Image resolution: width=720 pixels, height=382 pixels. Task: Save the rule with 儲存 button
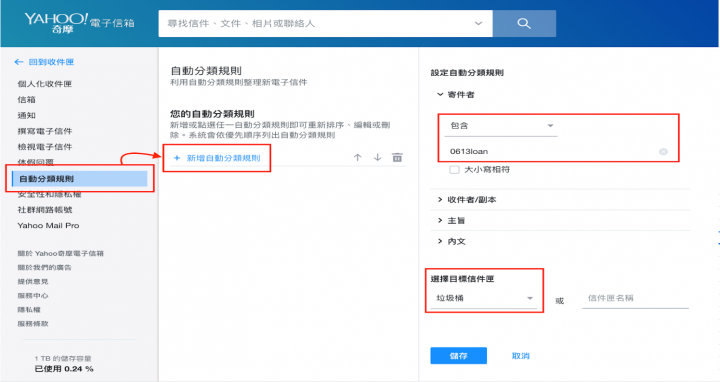click(x=458, y=356)
